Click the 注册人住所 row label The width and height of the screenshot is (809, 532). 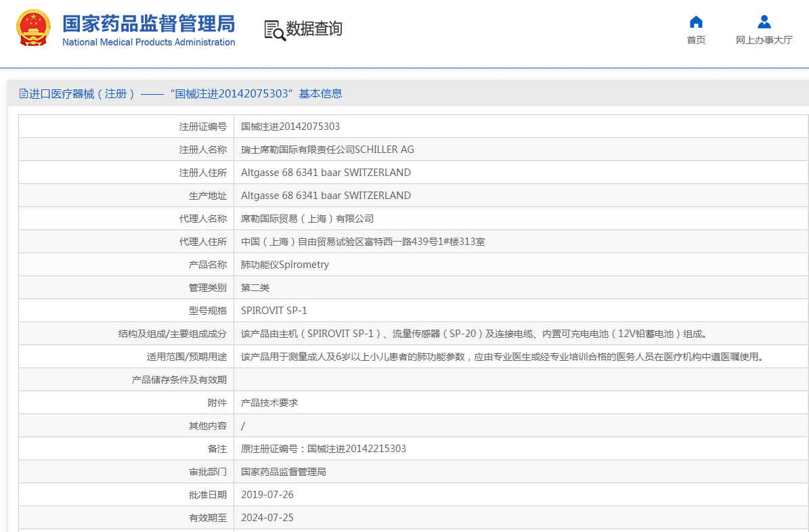tap(203, 173)
